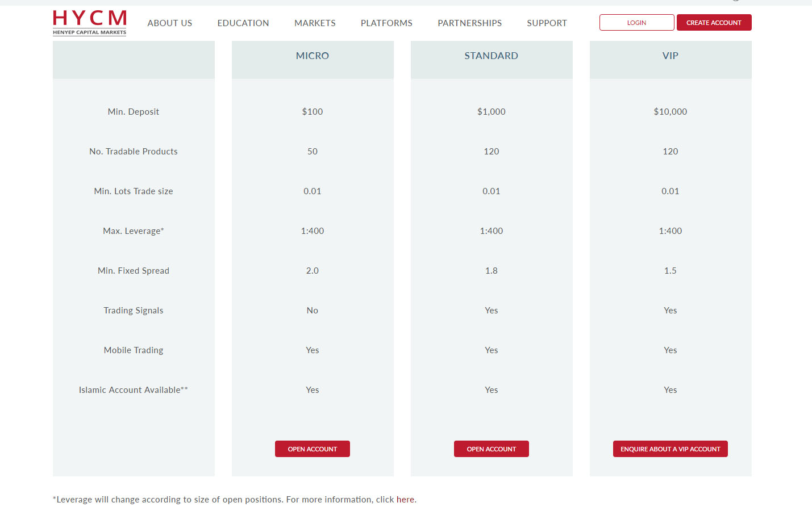The image size is (812, 511).
Task: Click the HYCM logo
Action: [89, 23]
